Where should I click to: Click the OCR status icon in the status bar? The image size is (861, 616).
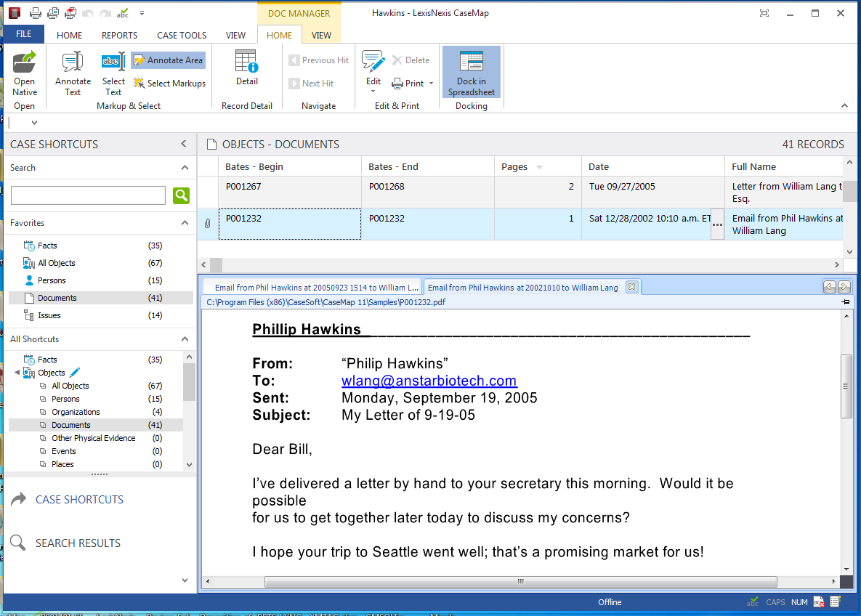point(819,602)
